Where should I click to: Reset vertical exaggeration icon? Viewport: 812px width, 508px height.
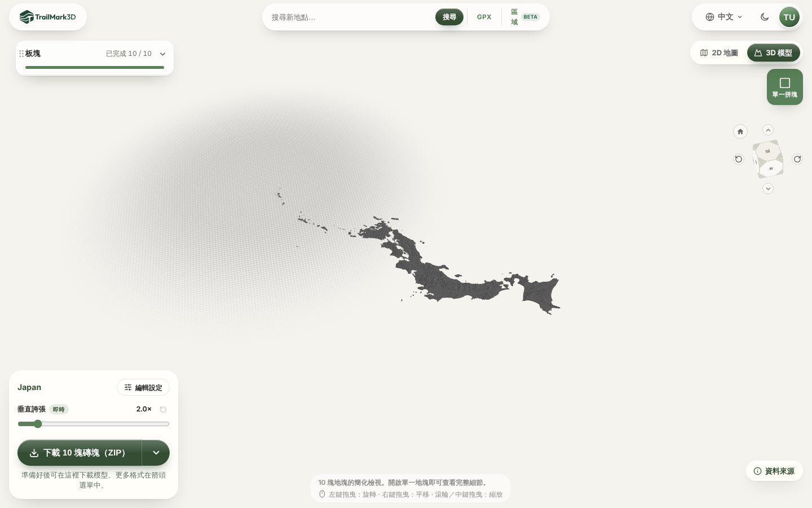click(x=163, y=409)
